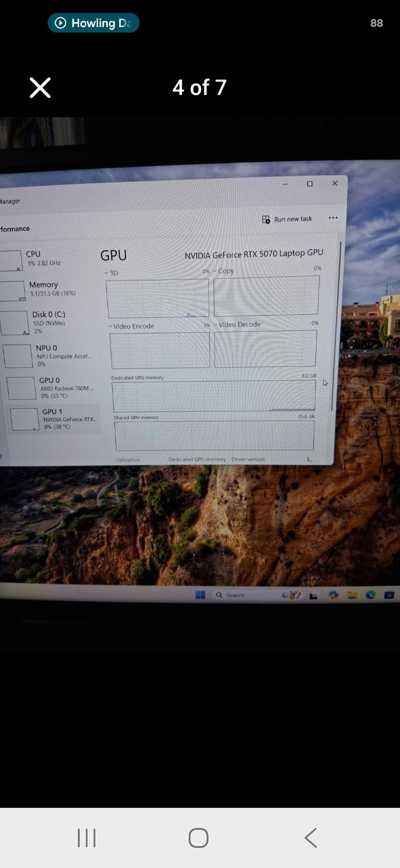Click the GPU 1 mini graph thumbnail
Viewport: 400px width, 868px height.
[25, 419]
